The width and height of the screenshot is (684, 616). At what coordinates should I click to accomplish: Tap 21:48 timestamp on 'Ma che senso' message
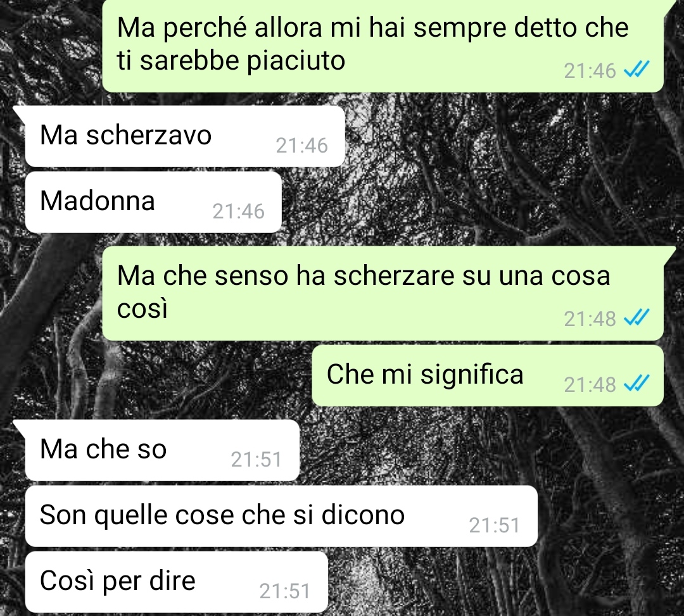click(x=590, y=319)
